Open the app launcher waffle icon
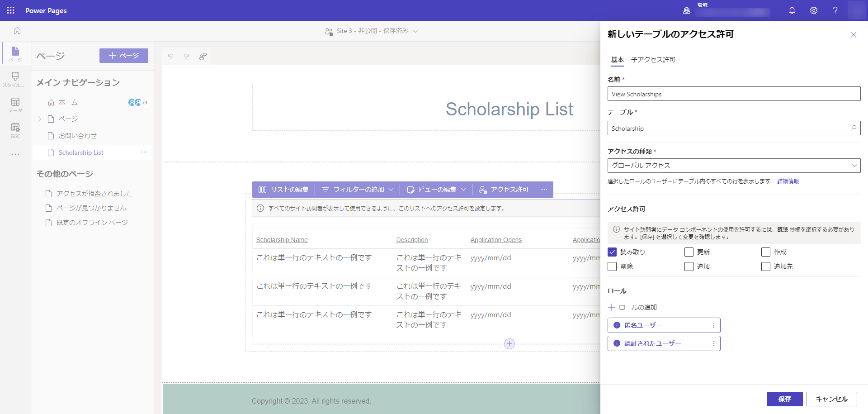This screenshot has width=868, height=414. [x=11, y=10]
